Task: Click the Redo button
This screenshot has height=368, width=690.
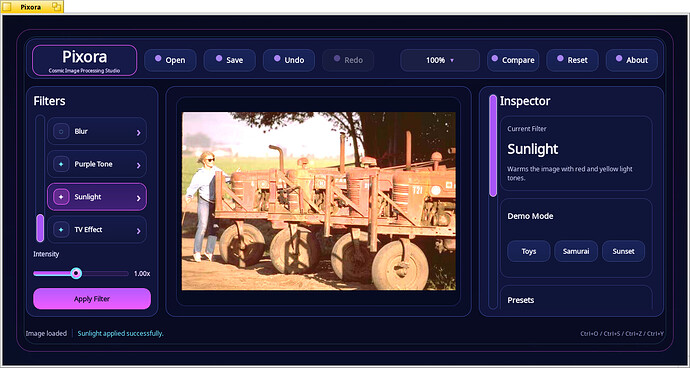Action: click(x=348, y=60)
